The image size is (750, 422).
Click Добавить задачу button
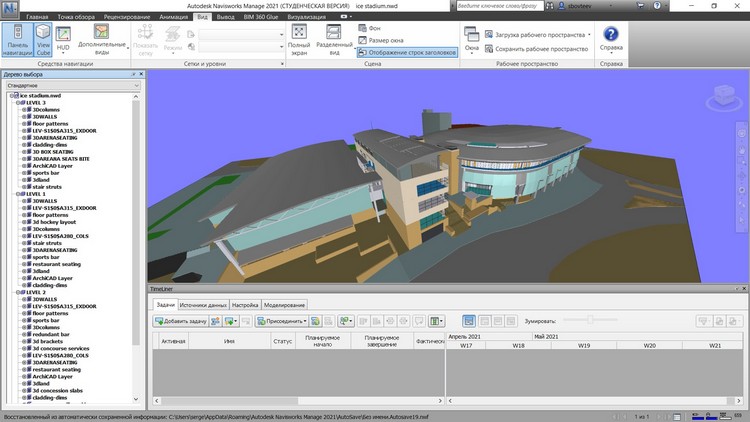point(181,321)
